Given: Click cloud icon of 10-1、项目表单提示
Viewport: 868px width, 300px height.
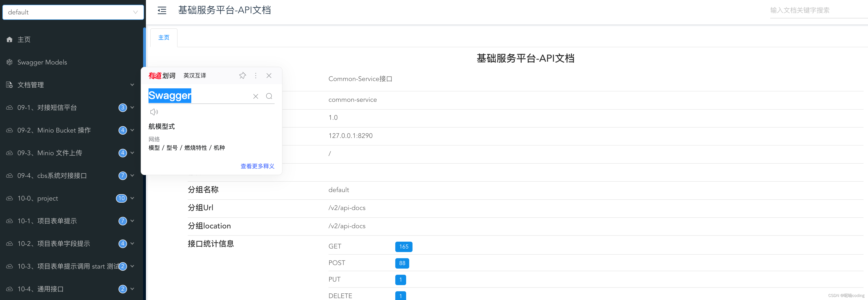Looking at the screenshot, I should 9,221.
